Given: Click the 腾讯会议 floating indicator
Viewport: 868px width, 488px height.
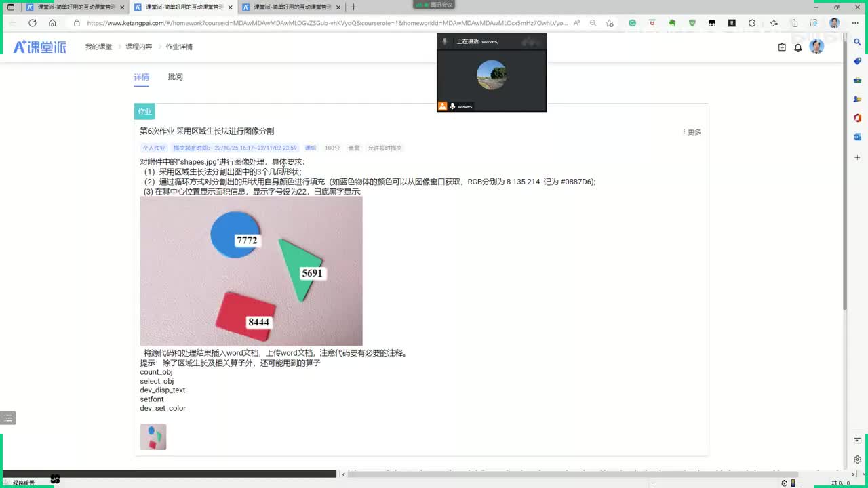Looking at the screenshot, I should (x=434, y=5).
